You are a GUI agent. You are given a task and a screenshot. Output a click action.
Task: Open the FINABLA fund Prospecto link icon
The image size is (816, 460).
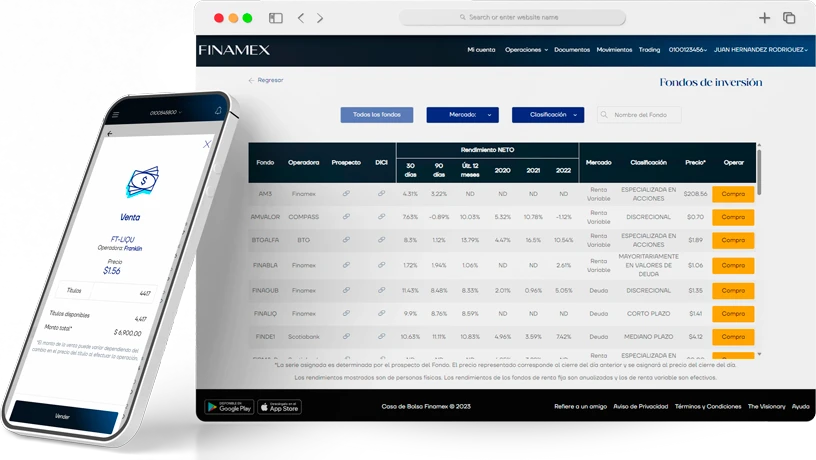pos(346,265)
